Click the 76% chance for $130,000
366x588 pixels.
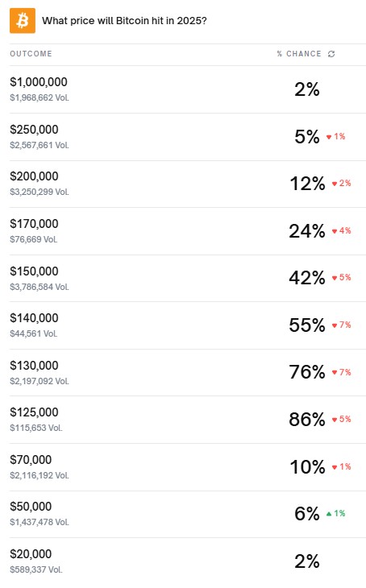[x=307, y=372]
